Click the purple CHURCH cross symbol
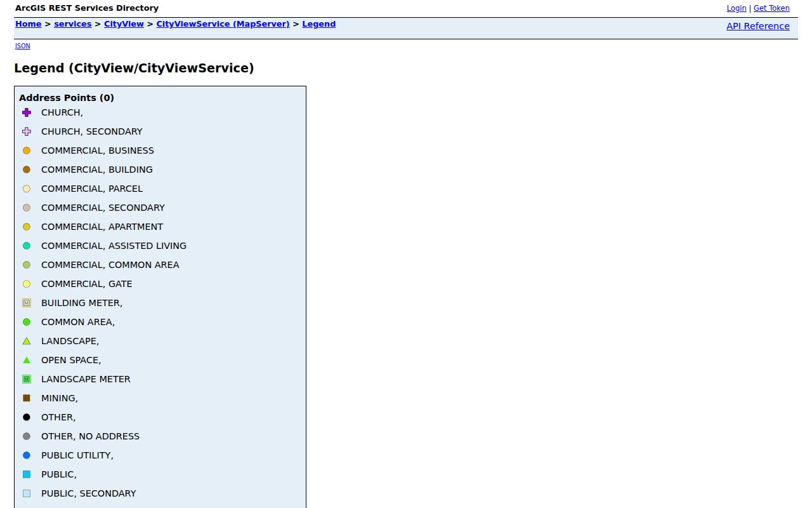The width and height of the screenshot is (812, 508). pyautogui.click(x=27, y=112)
